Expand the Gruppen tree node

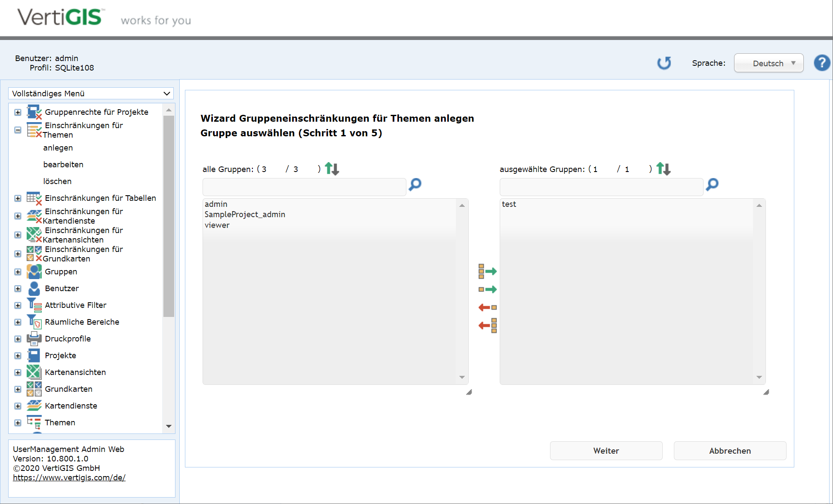point(18,272)
